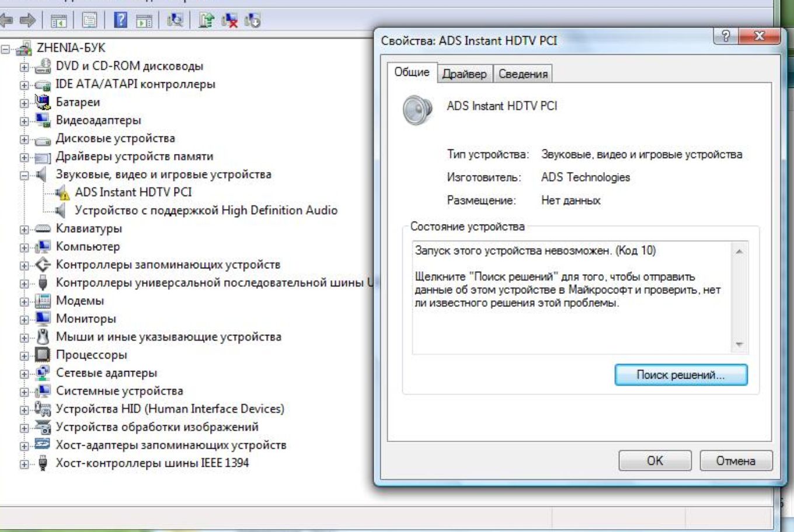Click the Модемы category icon
Image resolution: width=794 pixels, height=532 pixels.
(x=43, y=301)
